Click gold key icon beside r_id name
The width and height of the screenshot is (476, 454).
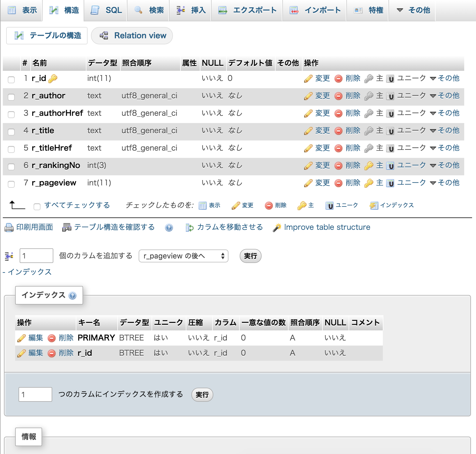52,79
